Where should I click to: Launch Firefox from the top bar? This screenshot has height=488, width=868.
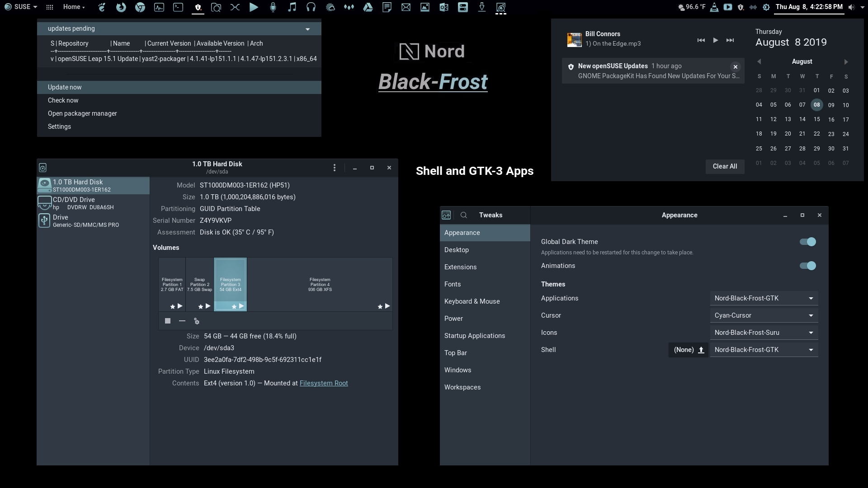[121, 7]
